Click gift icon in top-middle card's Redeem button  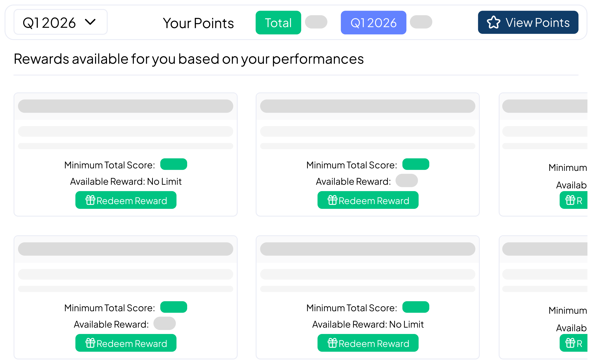332,200
